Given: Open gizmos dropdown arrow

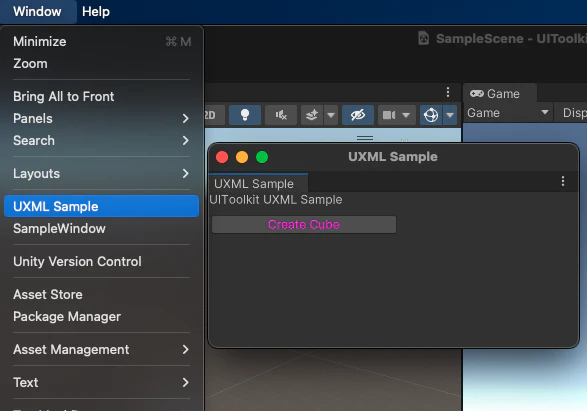Looking at the screenshot, I should [450, 115].
